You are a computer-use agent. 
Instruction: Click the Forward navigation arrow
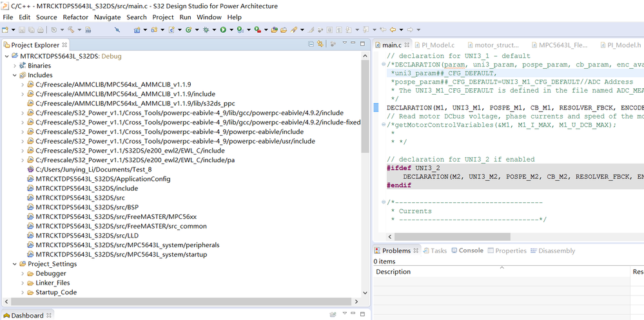click(410, 30)
